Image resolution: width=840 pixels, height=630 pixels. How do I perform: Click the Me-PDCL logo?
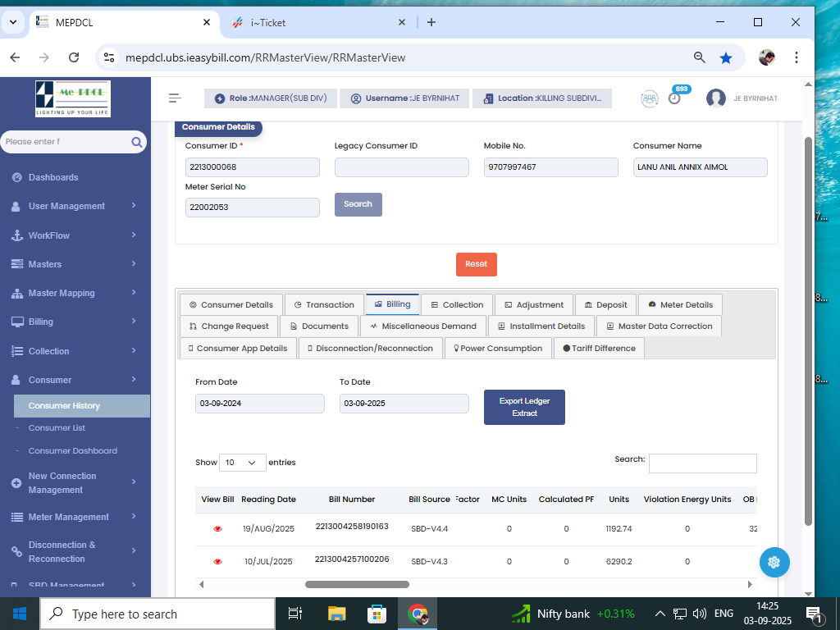[73, 98]
